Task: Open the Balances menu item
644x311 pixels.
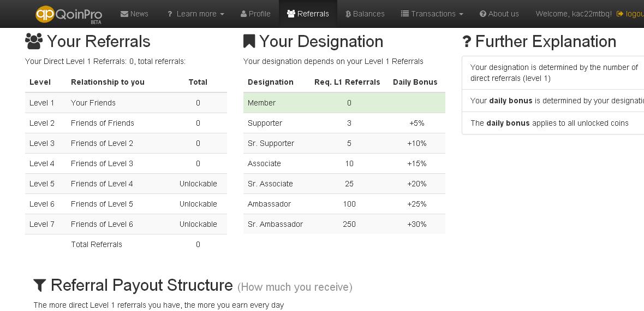Action: [x=365, y=14]
